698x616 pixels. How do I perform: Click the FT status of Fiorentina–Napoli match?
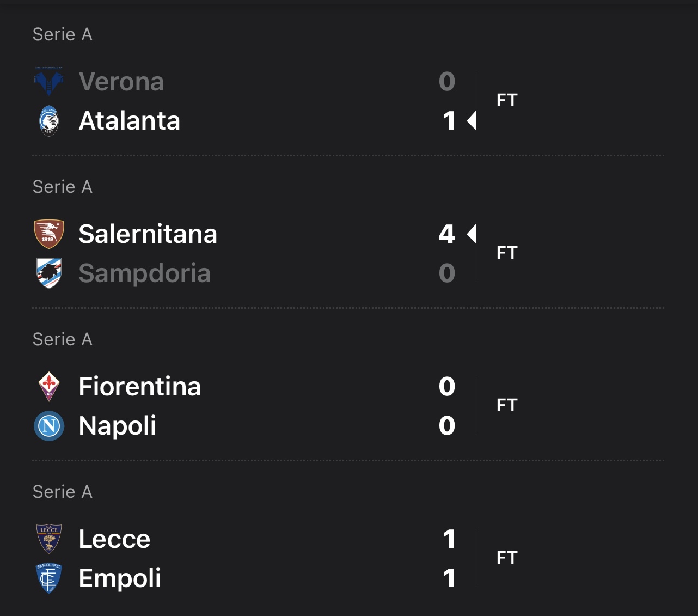(x=507, y=405)
